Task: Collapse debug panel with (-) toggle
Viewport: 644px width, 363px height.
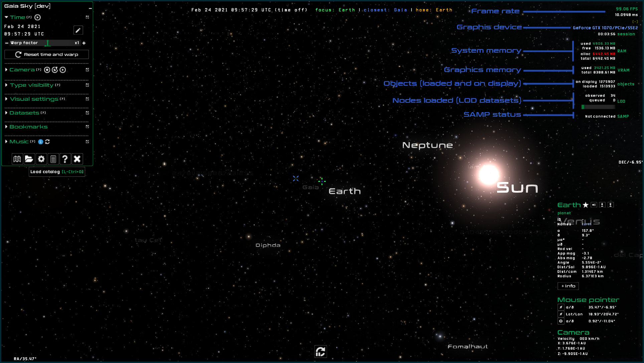Action: 635,22
